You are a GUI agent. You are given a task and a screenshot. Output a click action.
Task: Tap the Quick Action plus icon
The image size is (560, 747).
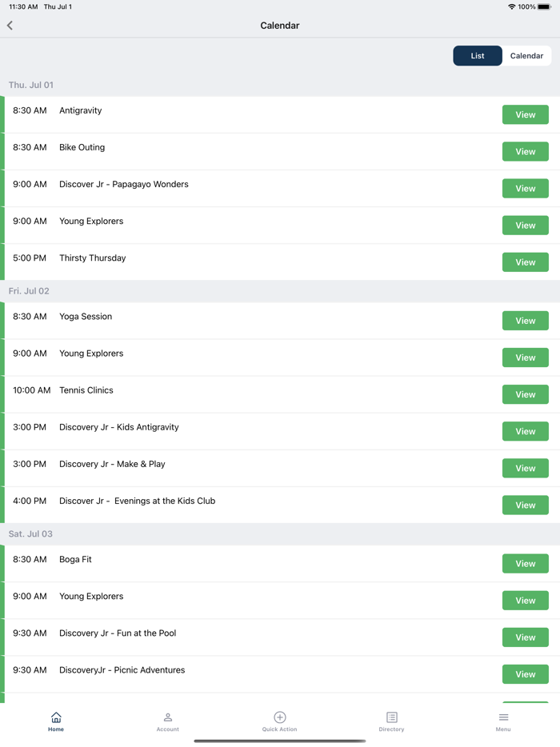pos(280,717)
